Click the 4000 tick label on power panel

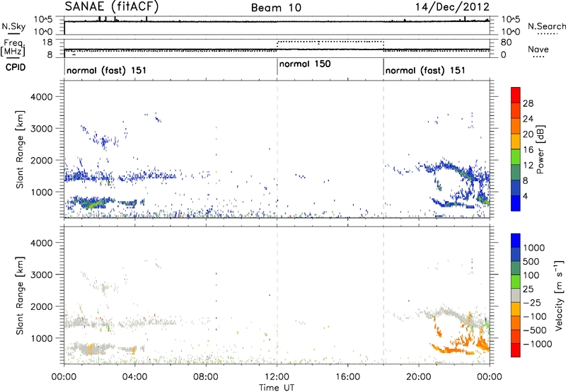tap(42, 97)
